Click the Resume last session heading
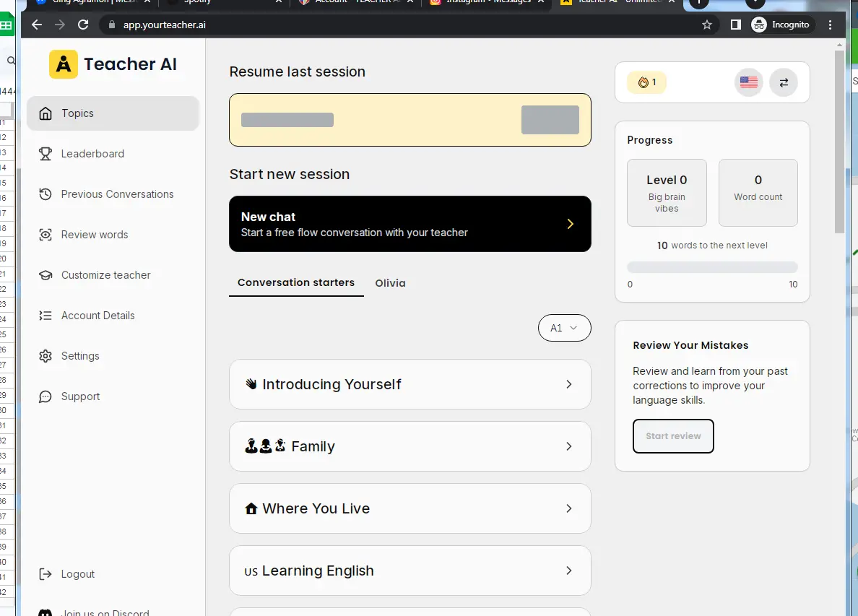This screenshot has width=858, height=616. [x=297, y=71]
